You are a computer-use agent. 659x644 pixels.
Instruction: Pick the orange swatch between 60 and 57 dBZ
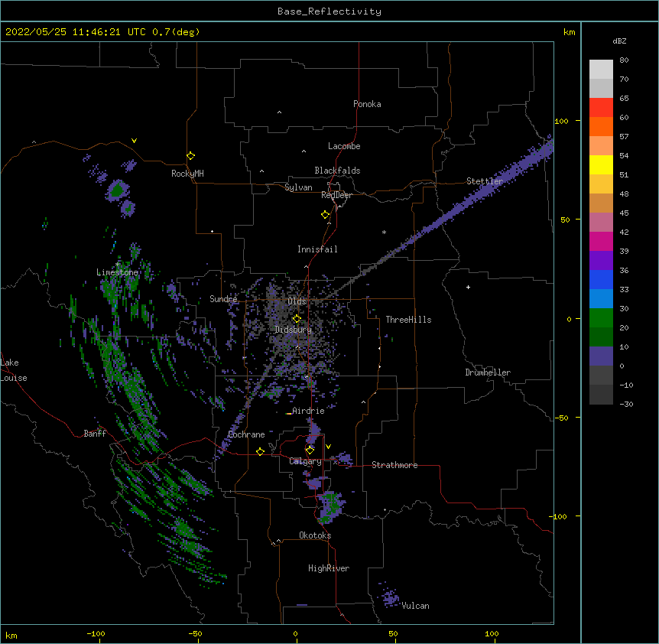pos(601,126)
